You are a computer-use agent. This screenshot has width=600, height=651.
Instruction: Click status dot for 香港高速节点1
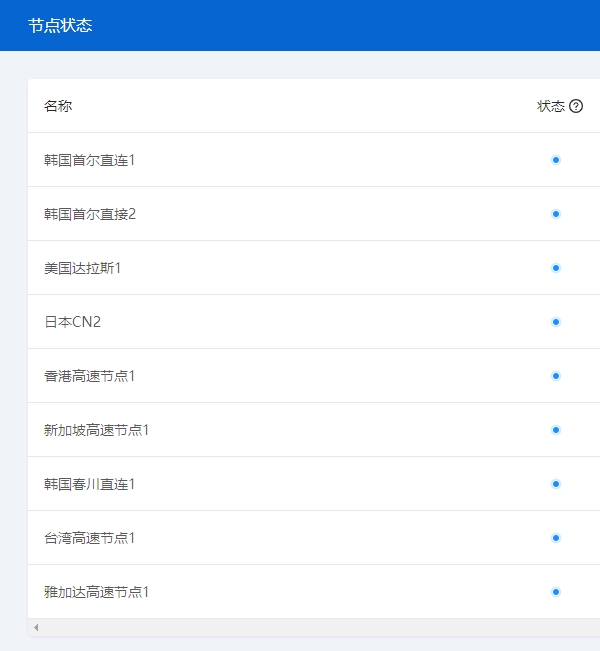(556, 376)
